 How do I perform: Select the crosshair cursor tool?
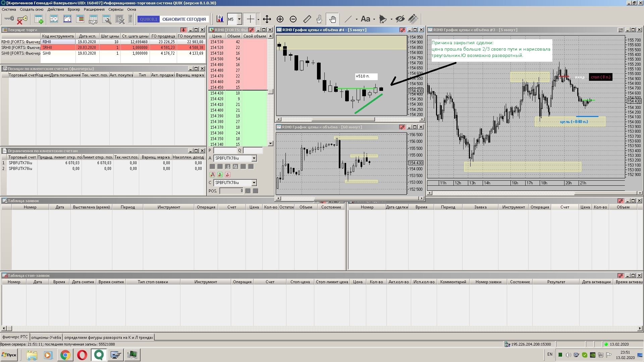click(250, 19)
